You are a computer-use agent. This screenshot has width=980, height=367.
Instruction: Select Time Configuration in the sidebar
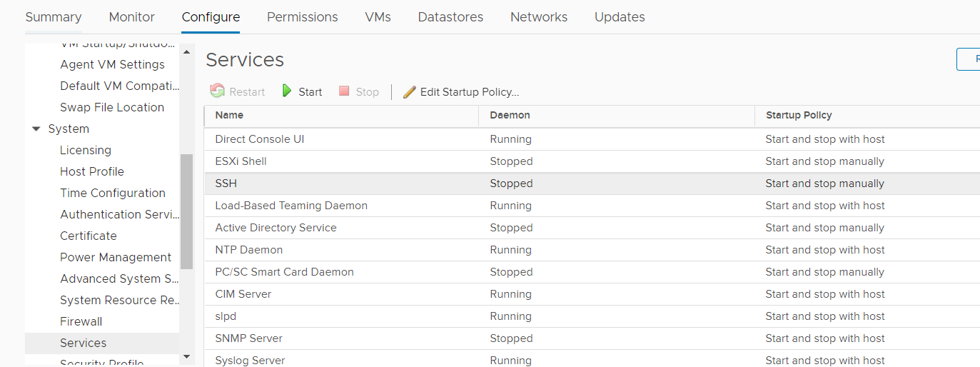pyautogui.click(x=113, y=193)
